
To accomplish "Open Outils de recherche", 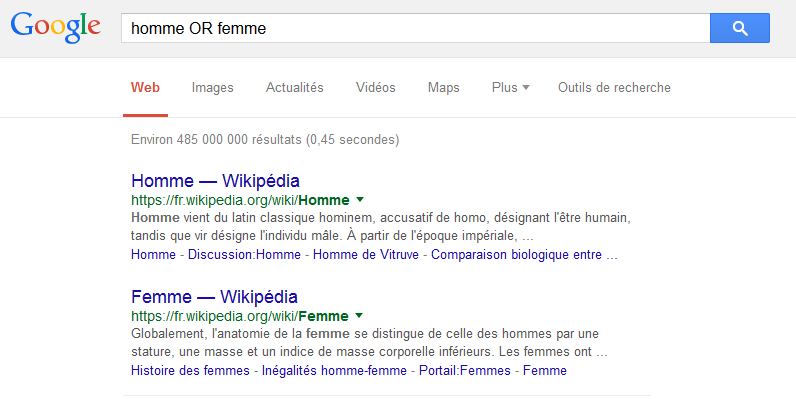I will [614, 87].
